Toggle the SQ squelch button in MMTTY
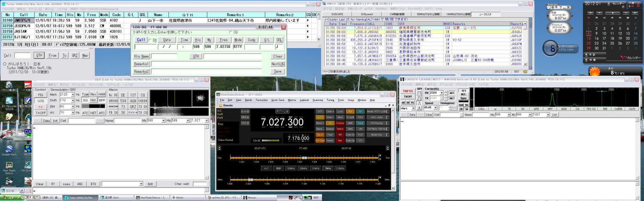The height and width of the screenshot is (201, 644). coord(85,100)
